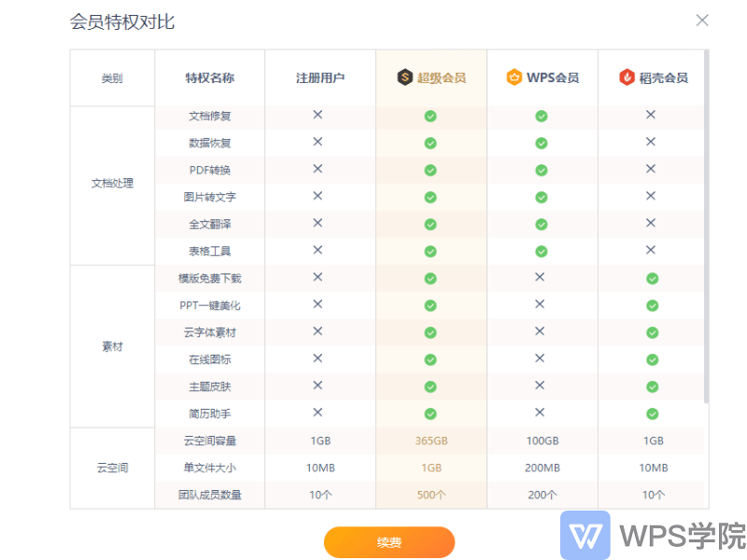The image size is (747, 560).
Task: Click the 云空间容量 row label
Action: [x=209, y=441]
